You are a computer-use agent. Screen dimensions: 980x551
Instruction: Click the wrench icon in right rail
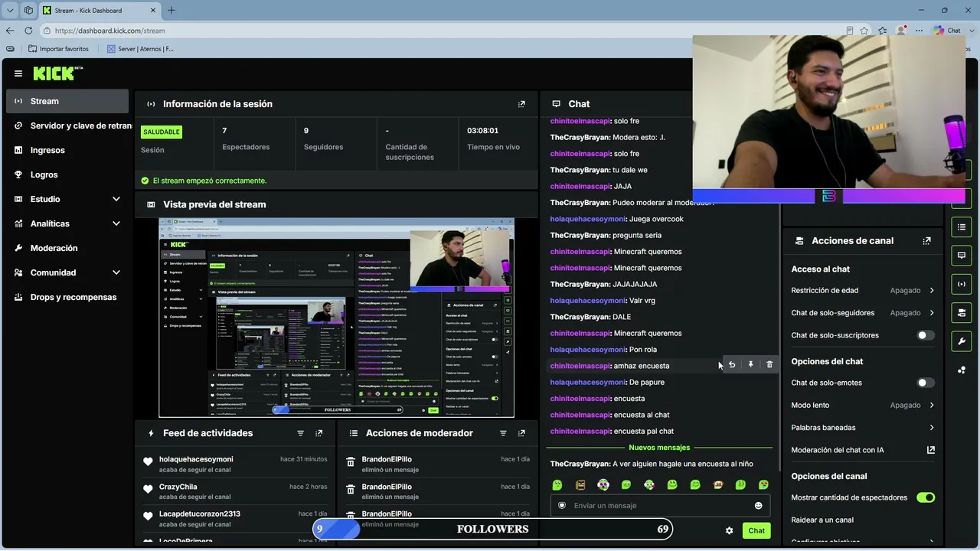962,341
